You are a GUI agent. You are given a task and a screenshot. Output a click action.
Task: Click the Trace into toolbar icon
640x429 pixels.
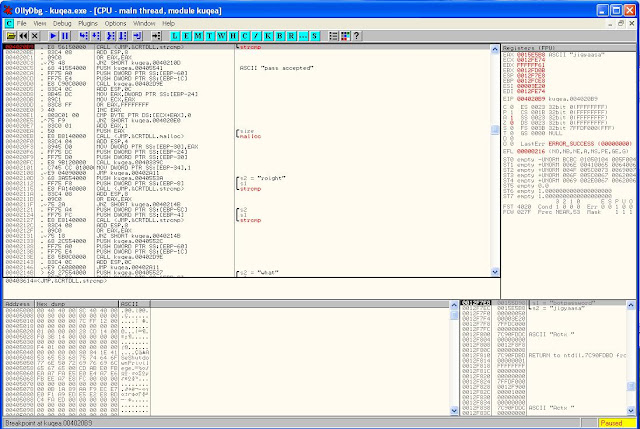point(111,36)
